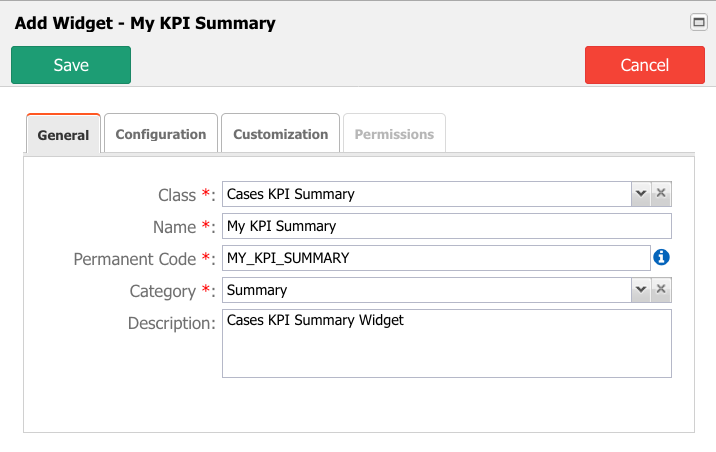Screen dimensions: 716x452
Task: Click the Permanent Code info icon
Action: (661, 258)
